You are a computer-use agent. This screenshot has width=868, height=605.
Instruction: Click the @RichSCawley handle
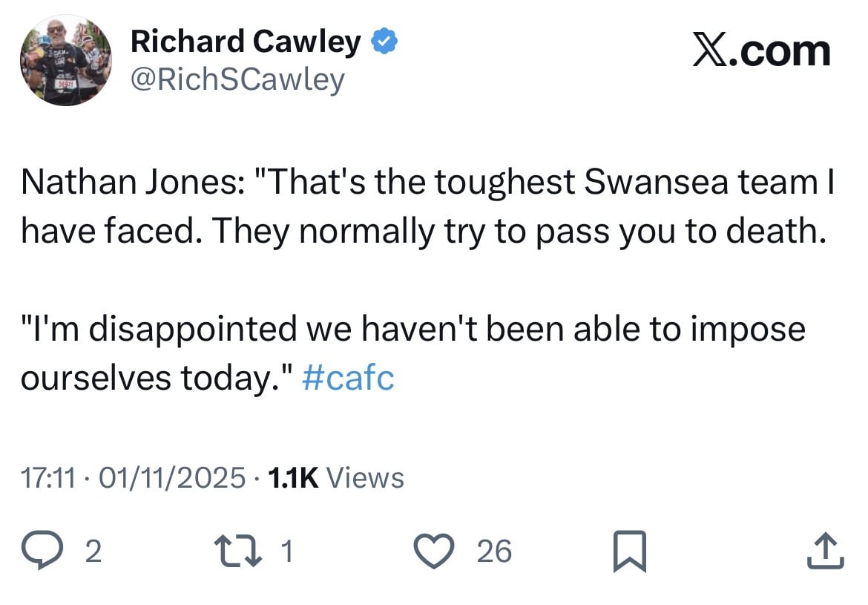coord(237,79)
